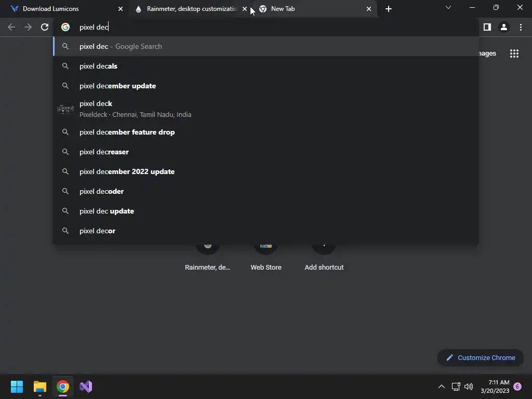This screenshot has width=532, height=399.
Task: Launch Visual Studio from the taskbar
Action: (86, 387)
